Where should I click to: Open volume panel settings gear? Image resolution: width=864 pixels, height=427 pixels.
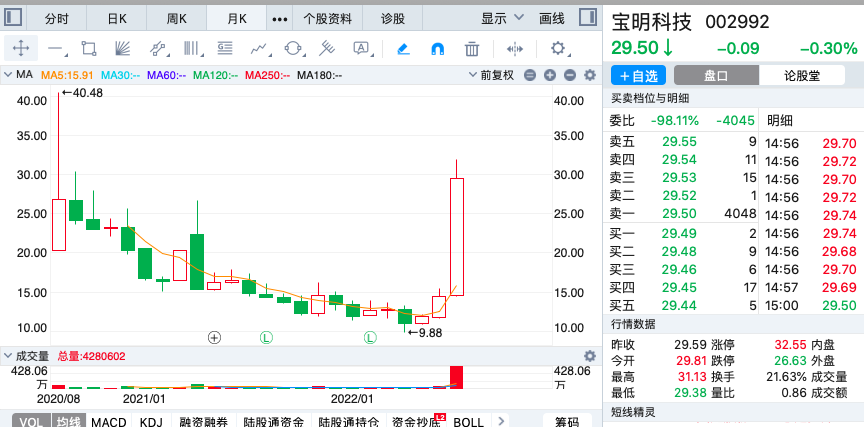pos(589,355)
